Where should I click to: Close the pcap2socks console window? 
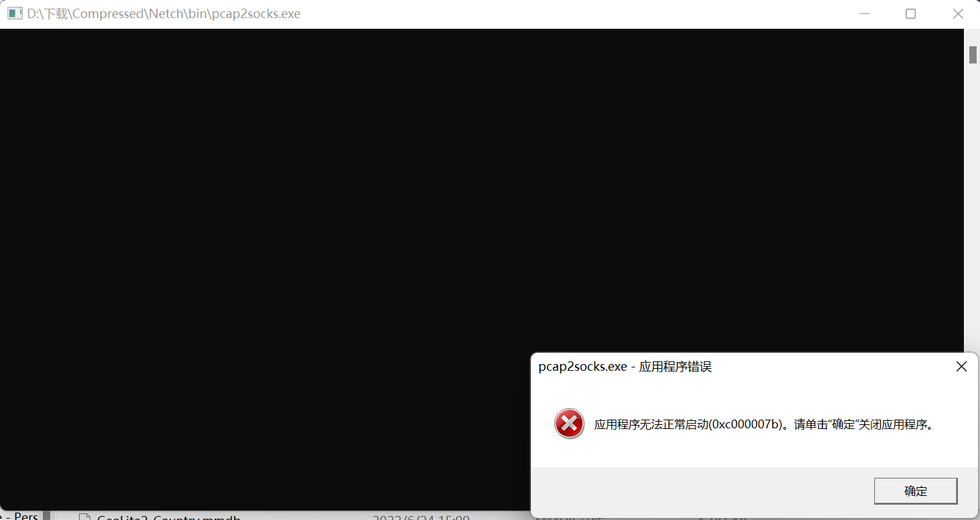point(958,13)
